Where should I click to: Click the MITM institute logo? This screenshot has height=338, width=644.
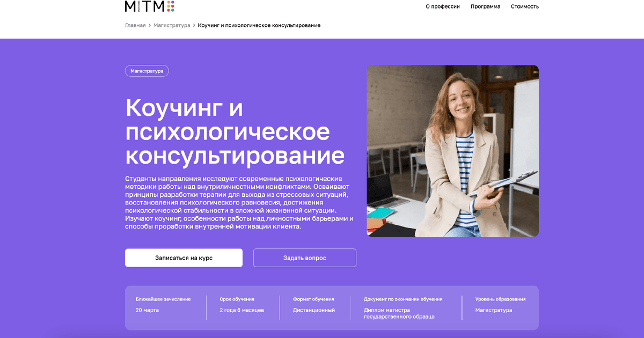pos(150,6)
